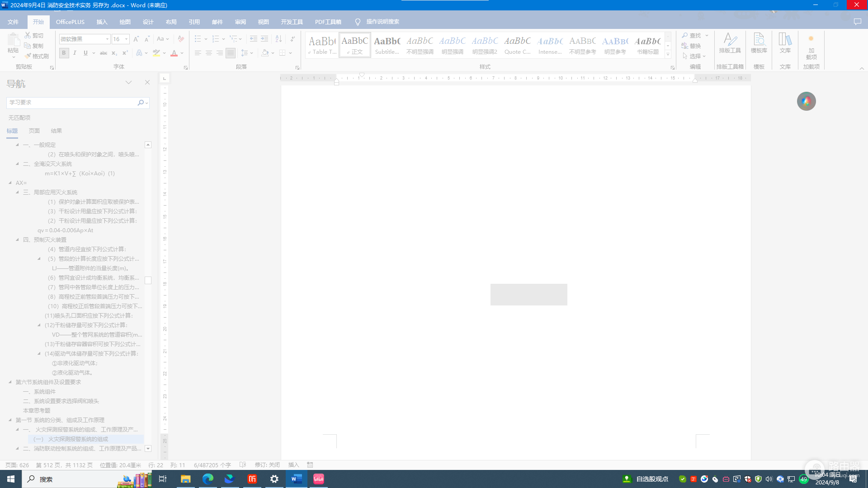Open the font size dropdown
Screen dimensions: 868x488
127,39
